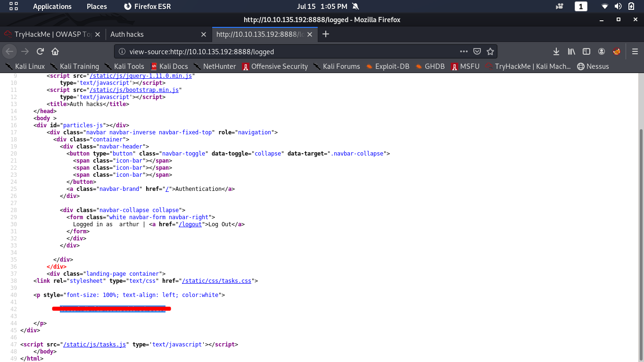
Task: Open TryHackMe Kali Machine bookmark
Action: coord(528,66)
